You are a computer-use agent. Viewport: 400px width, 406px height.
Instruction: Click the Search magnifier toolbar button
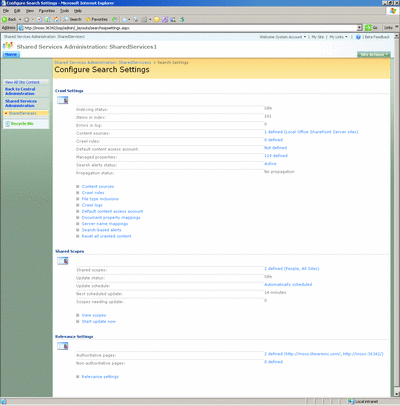click(72, 19)
